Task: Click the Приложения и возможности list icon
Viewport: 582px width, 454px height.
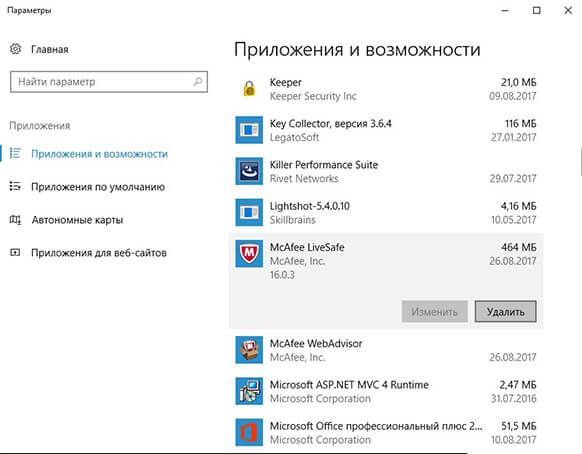Action: point(15,153)
